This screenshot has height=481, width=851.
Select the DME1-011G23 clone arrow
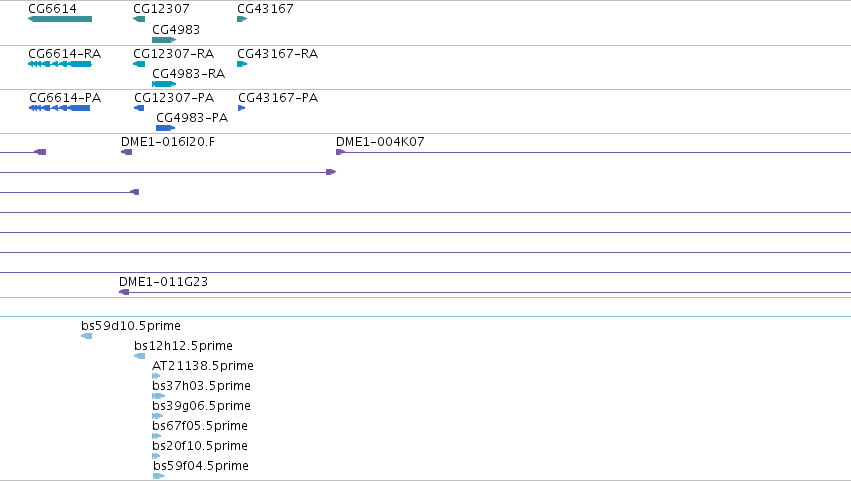point(124,292)
